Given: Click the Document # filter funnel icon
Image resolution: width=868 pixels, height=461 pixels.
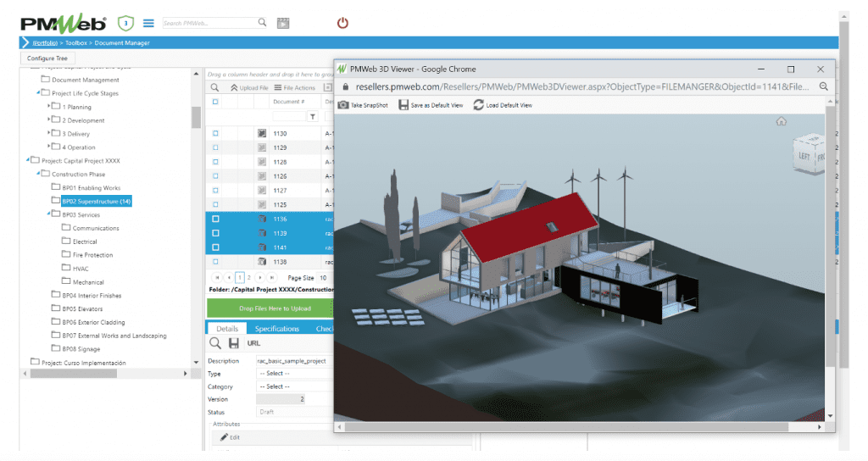Looking at the screenshot, I should [x=313, y=116].
